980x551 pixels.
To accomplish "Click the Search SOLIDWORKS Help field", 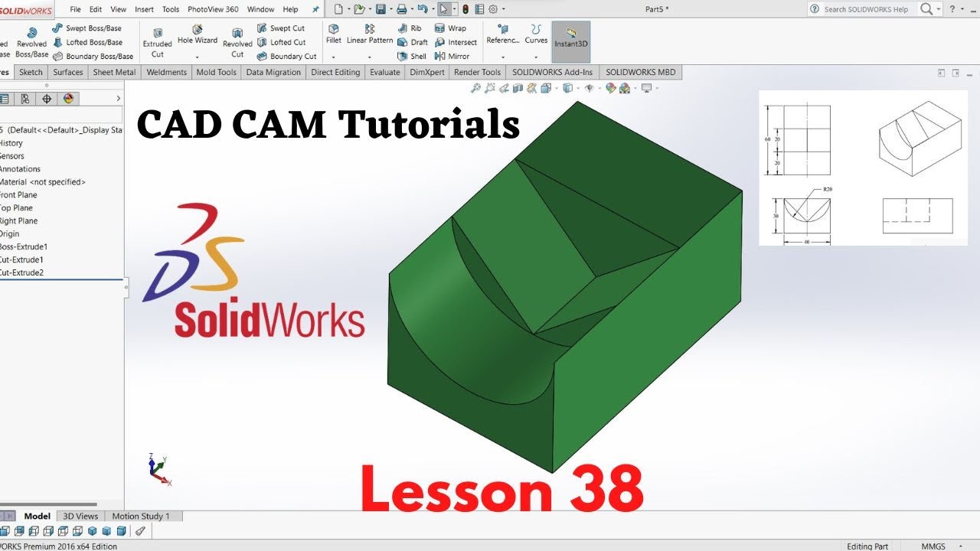I will coord(866,9).
